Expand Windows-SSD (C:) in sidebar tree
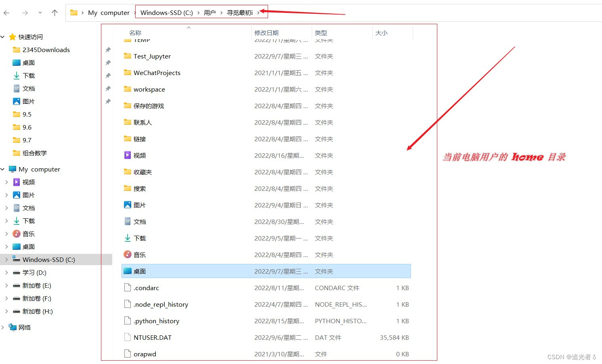Image resolution: width=602 pixels, height=364 pixels. pos(6,259)
